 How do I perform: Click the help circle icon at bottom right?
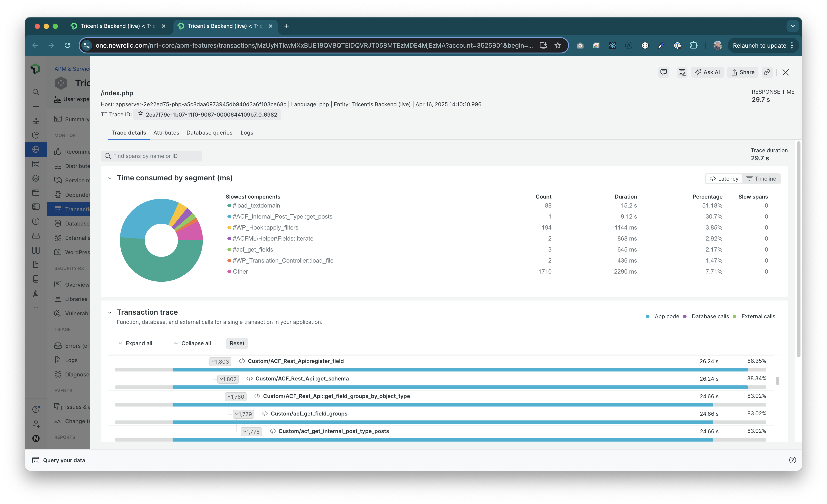[792, 460]
